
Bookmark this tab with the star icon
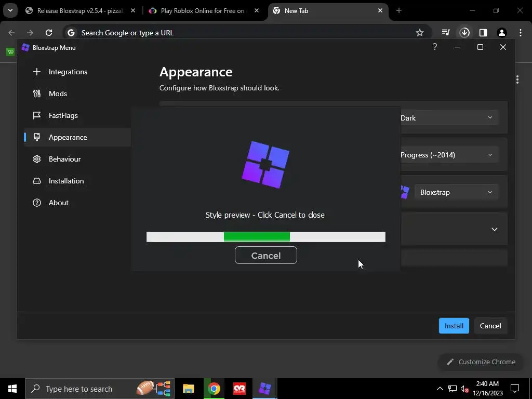pos(420,33)
